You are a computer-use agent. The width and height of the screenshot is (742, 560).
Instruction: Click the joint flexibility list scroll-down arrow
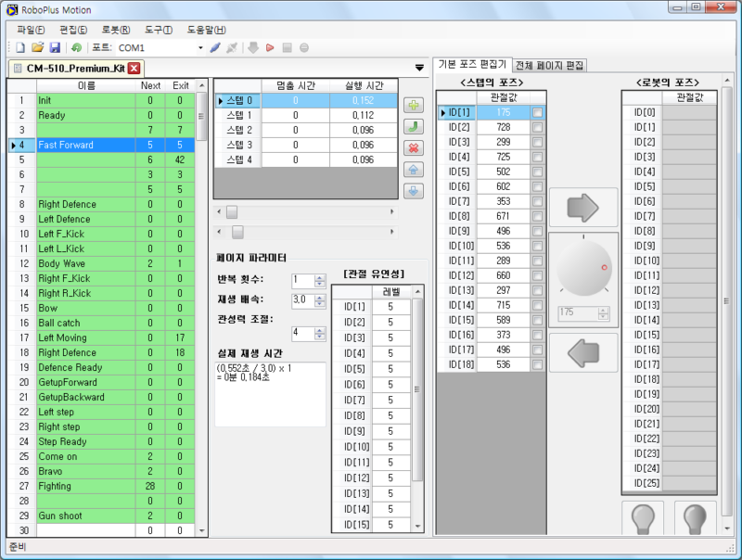coord(418,526)
